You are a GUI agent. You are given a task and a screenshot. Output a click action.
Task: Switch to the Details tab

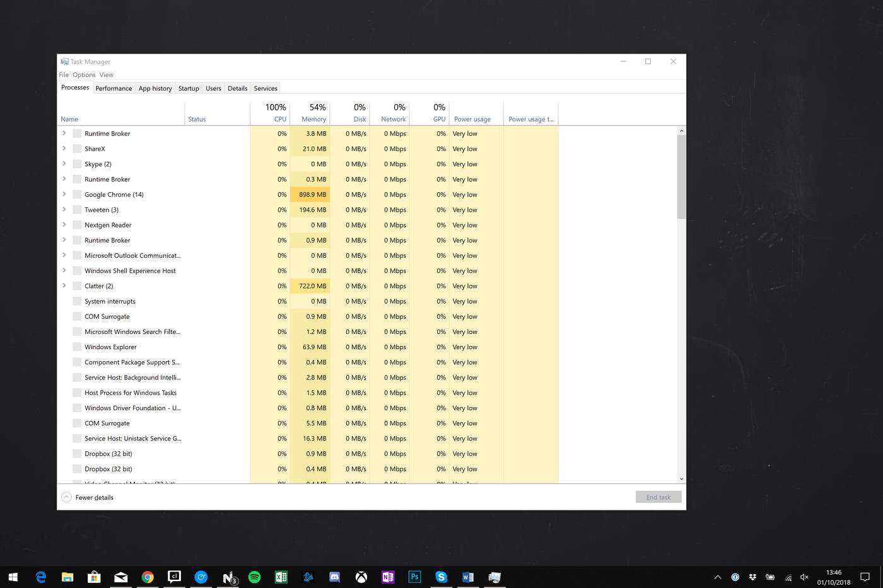[237, 88]
